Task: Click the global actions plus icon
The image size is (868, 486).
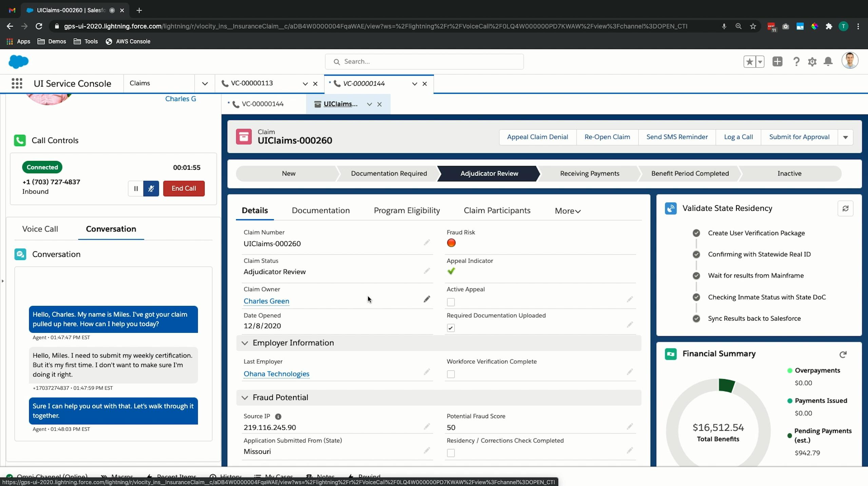Action: click(777, 62)
